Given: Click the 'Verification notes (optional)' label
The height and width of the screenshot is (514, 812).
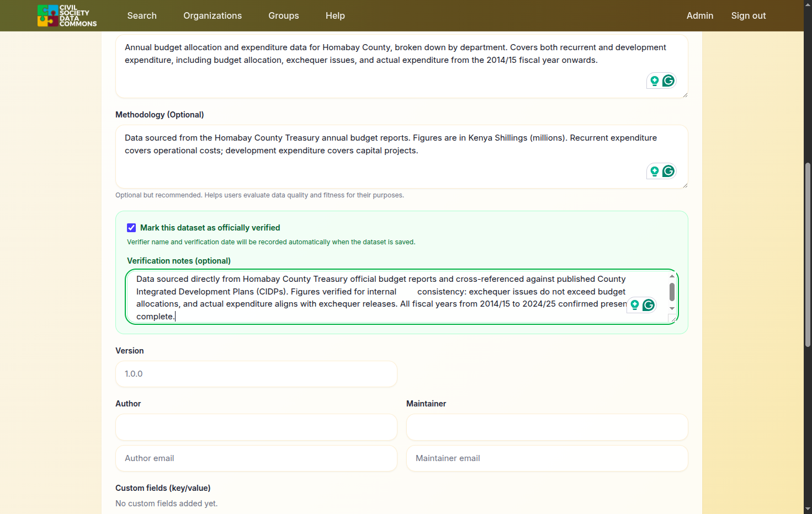Looking at the screenshot, I should [179, 261].
